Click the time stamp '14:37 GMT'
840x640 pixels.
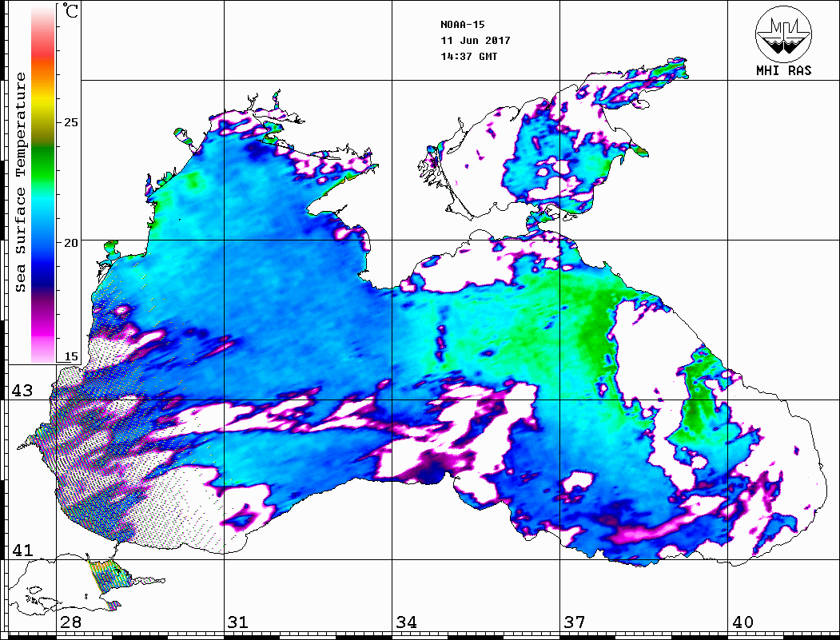(x=468, y=56)
